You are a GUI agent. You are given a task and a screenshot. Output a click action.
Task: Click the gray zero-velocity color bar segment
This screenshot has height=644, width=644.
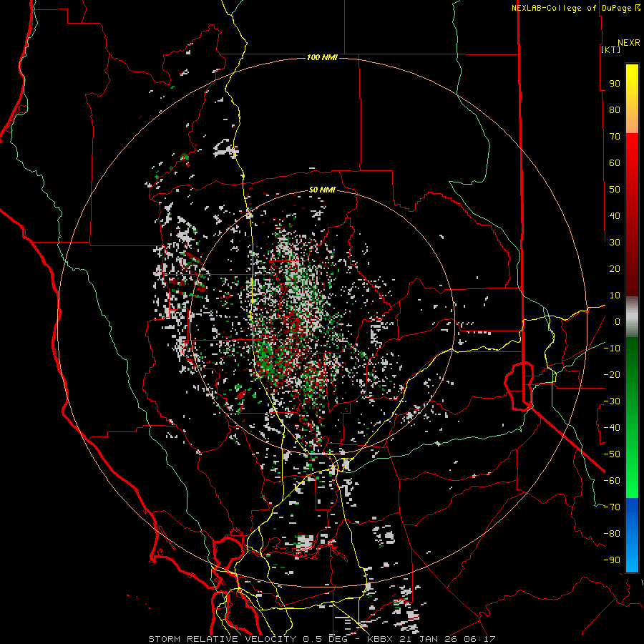click(632, 317)
